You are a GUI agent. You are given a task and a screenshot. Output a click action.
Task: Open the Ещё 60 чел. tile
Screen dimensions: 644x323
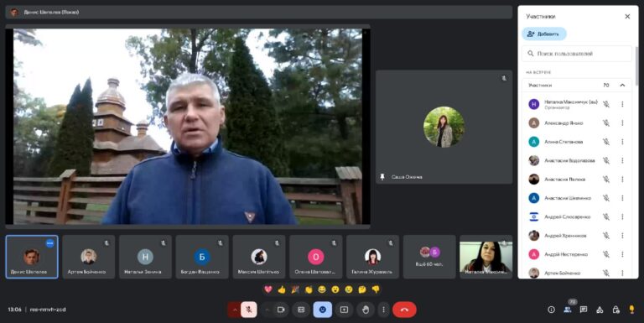tap(429, 257)
